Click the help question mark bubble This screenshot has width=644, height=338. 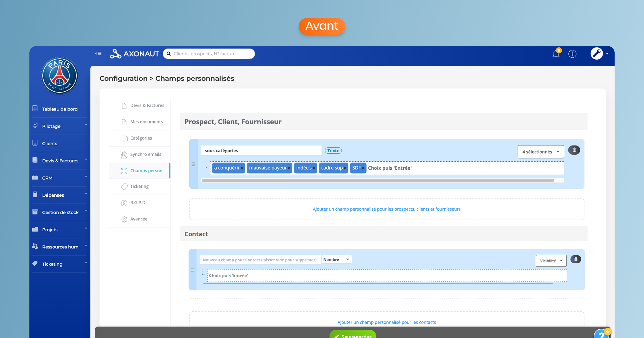pyautogui.click(x=601, y=335)
